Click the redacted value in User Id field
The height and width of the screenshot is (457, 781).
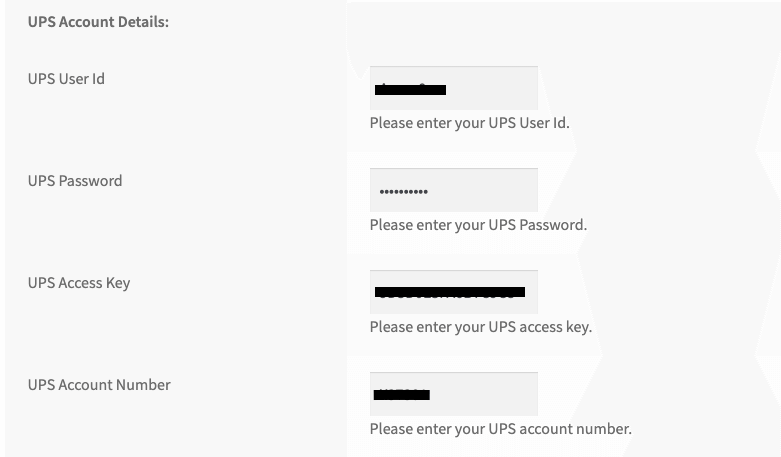(x=410, y=90)
